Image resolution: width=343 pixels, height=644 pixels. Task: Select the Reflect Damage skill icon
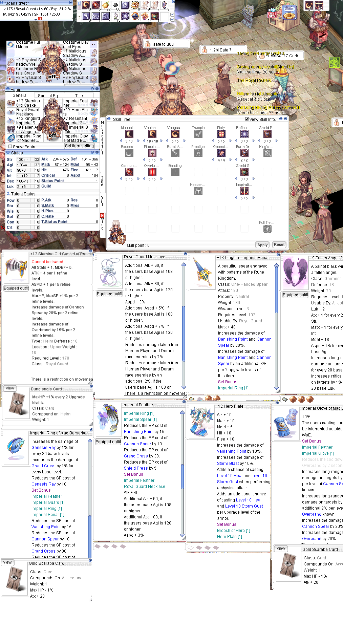(x=244, y=134)
